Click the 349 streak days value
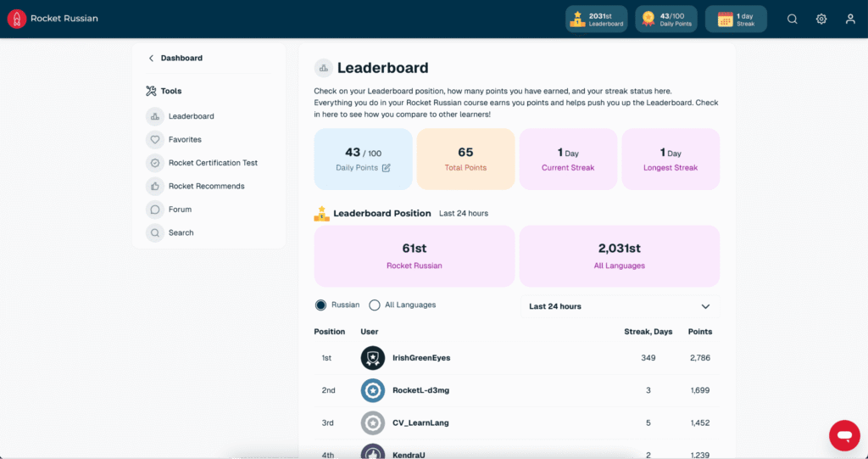The width and height of the screenshot is (868, 459). click(x=648, y=358)
